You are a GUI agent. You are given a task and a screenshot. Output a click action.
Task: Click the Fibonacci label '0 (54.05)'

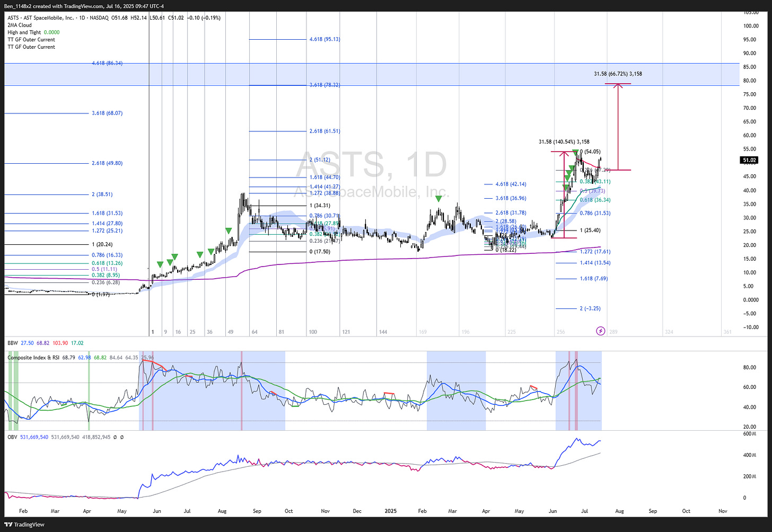tap(590, 152)
